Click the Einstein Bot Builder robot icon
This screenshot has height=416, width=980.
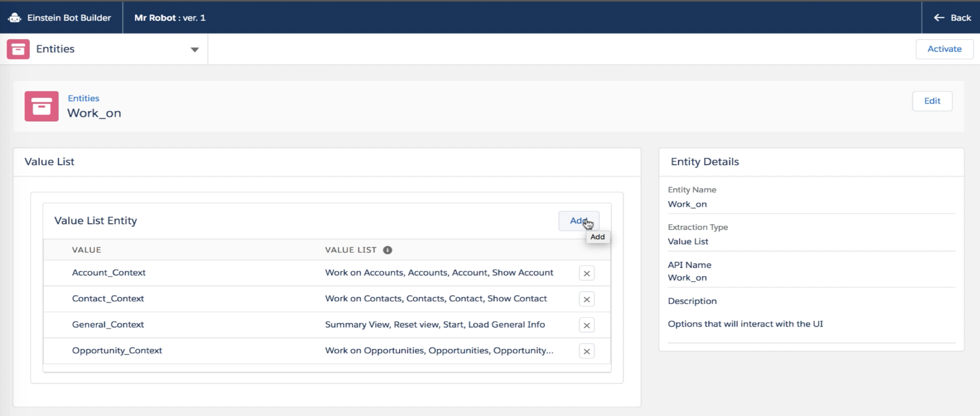pos(14,17)
